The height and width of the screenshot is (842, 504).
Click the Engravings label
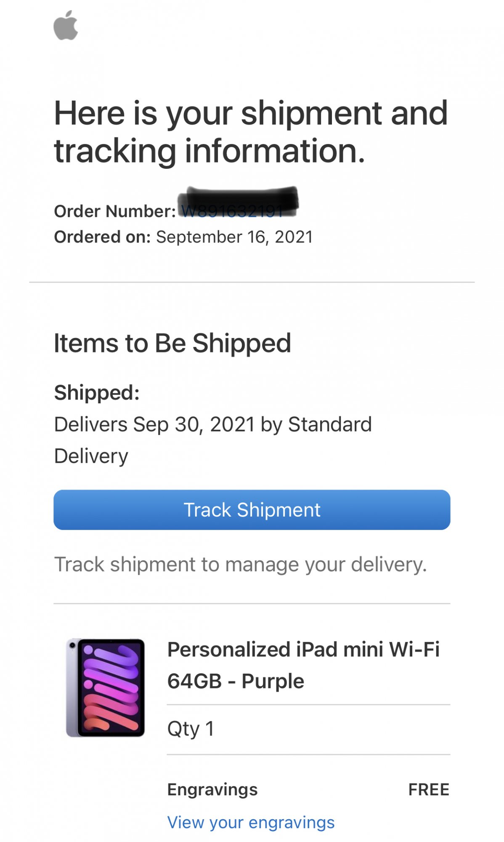[x=212, y=789]
